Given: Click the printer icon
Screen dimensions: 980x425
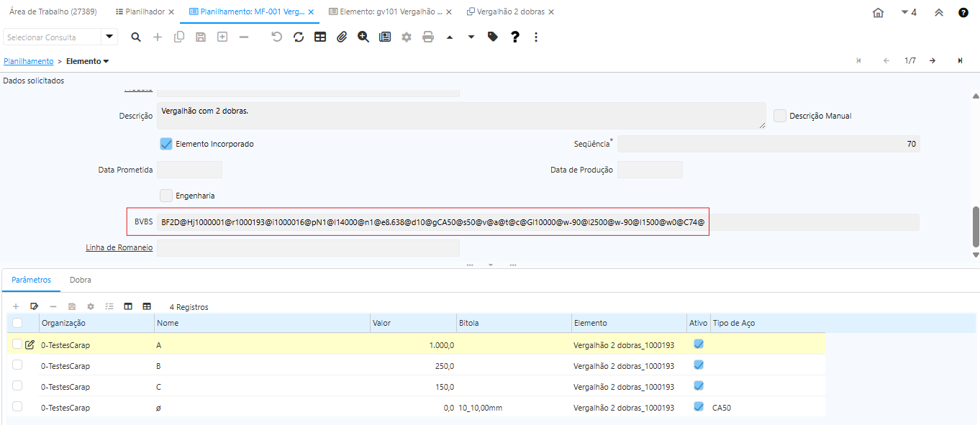Looking at the screenshot, I should pos(428,37).
